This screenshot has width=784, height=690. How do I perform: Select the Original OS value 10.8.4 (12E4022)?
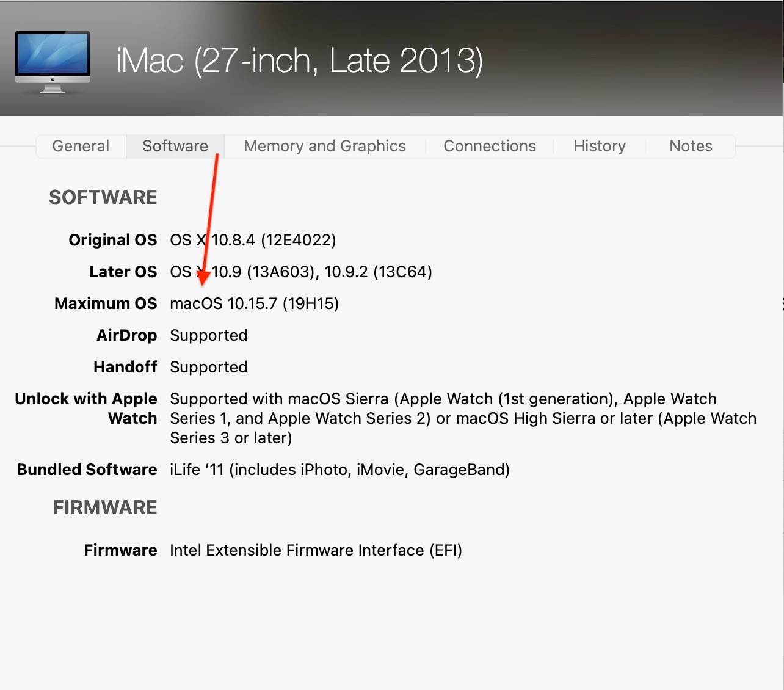(253, 240)
